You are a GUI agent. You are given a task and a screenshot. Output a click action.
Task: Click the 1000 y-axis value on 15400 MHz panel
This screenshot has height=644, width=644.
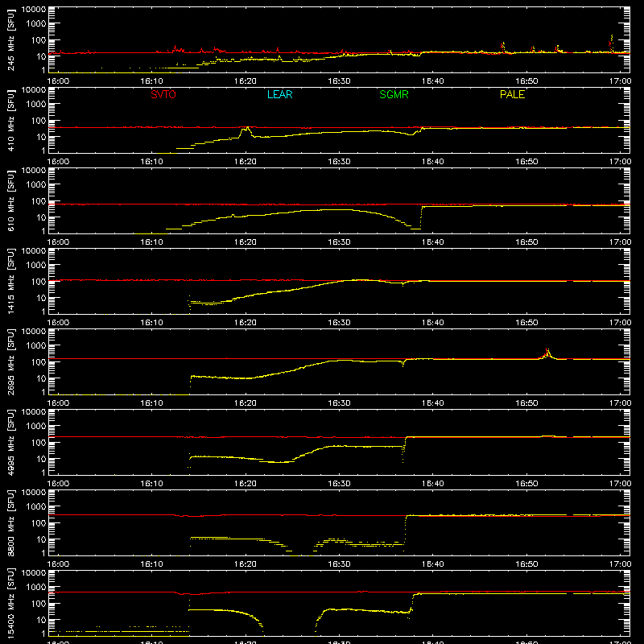point(36,587)
